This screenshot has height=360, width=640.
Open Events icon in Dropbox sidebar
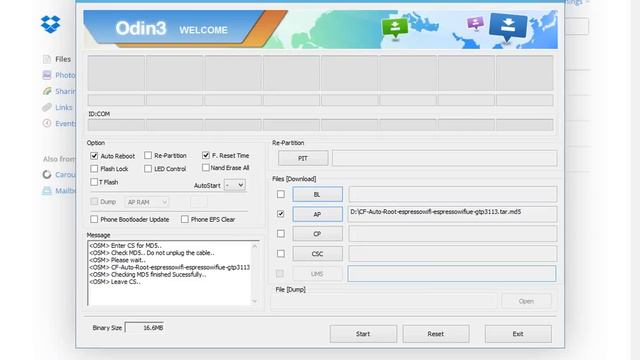pyautogui.click(x=47, y=123)
